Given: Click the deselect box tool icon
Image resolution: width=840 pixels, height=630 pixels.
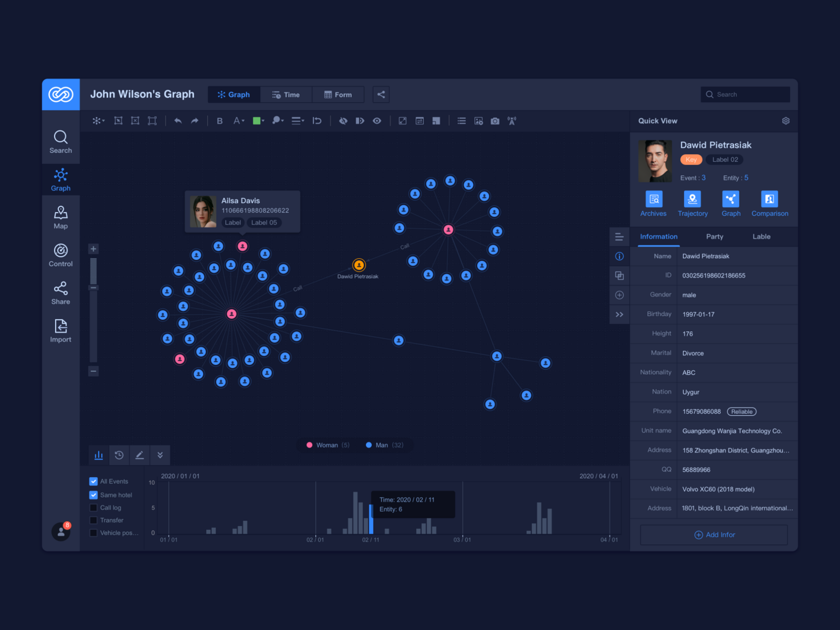Looking at the screenshot, I should click(x=135, y=121).
